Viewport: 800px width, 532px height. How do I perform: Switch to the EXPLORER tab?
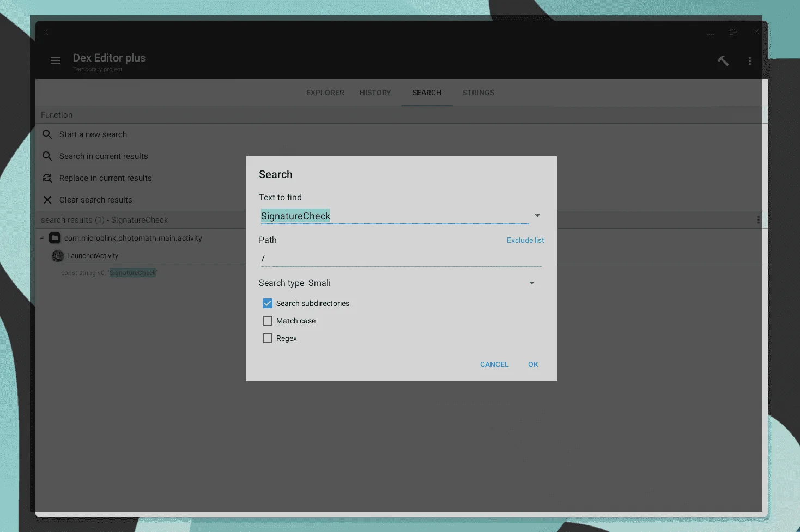[325, 93]
